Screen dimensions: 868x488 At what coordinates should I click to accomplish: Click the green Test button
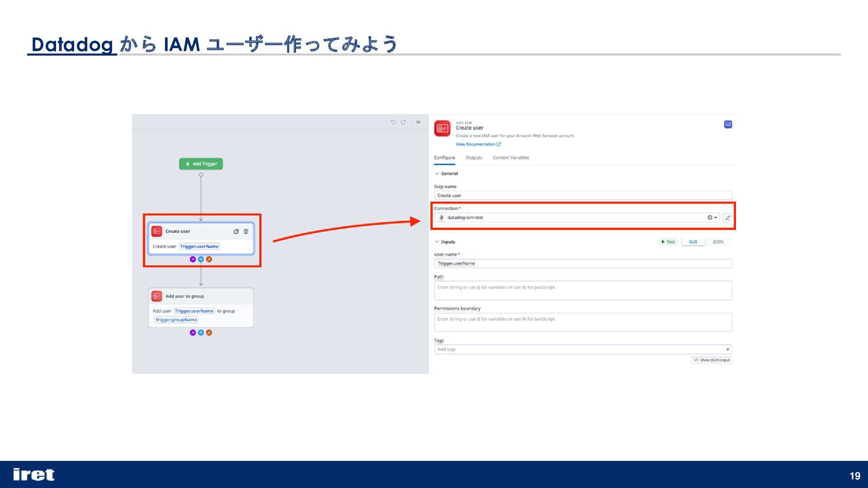pos(668,242)
